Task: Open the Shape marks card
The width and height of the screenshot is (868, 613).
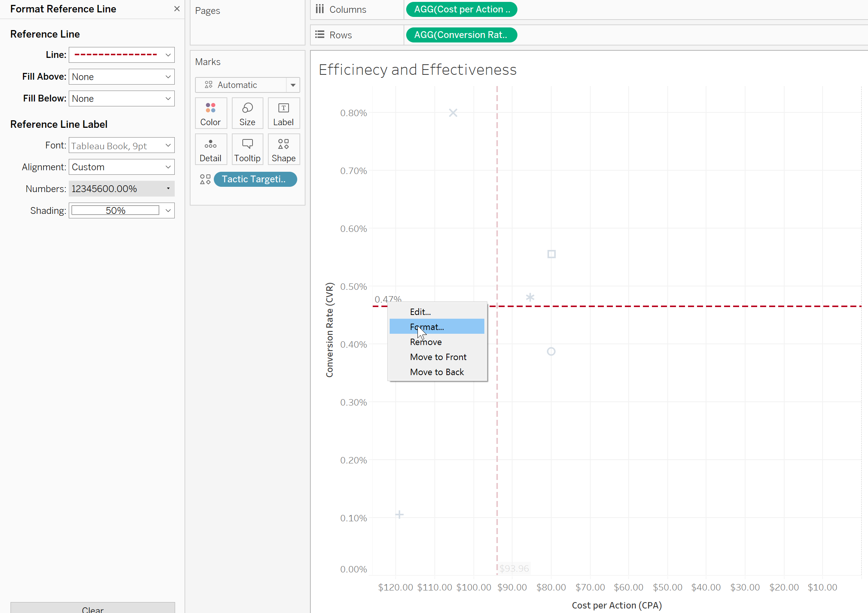Action: point(284,149)
